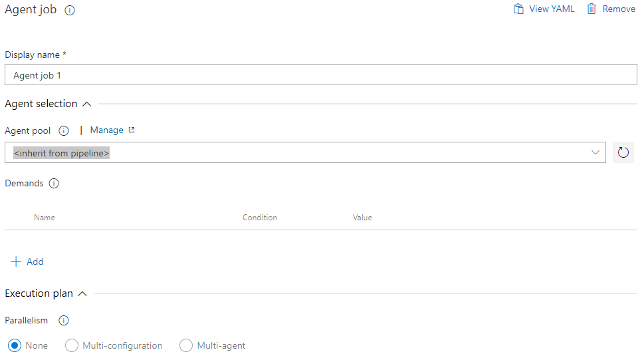Click the plus icon to add demand
Screen dimensions: 644x364
coord(16,262)
